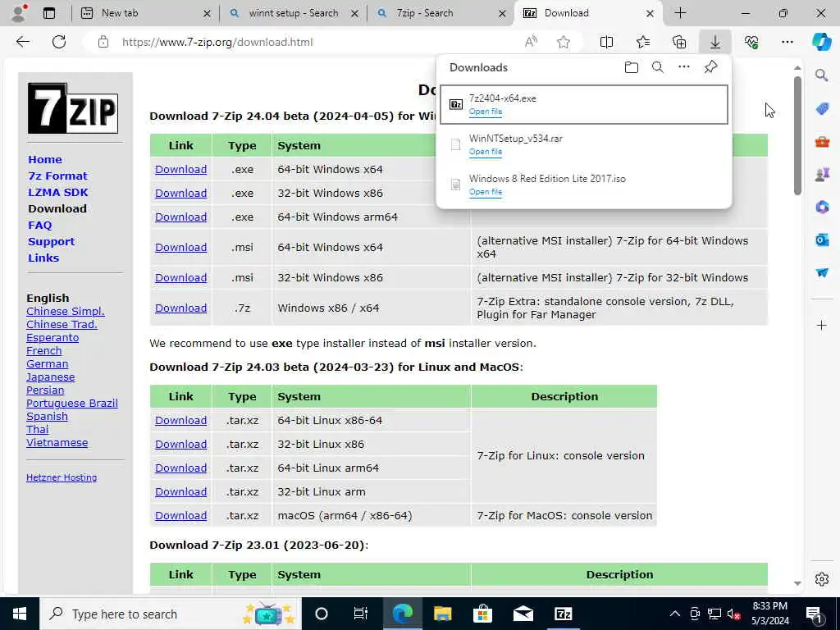Open sidebar Outlook icon

pos(822,240)
